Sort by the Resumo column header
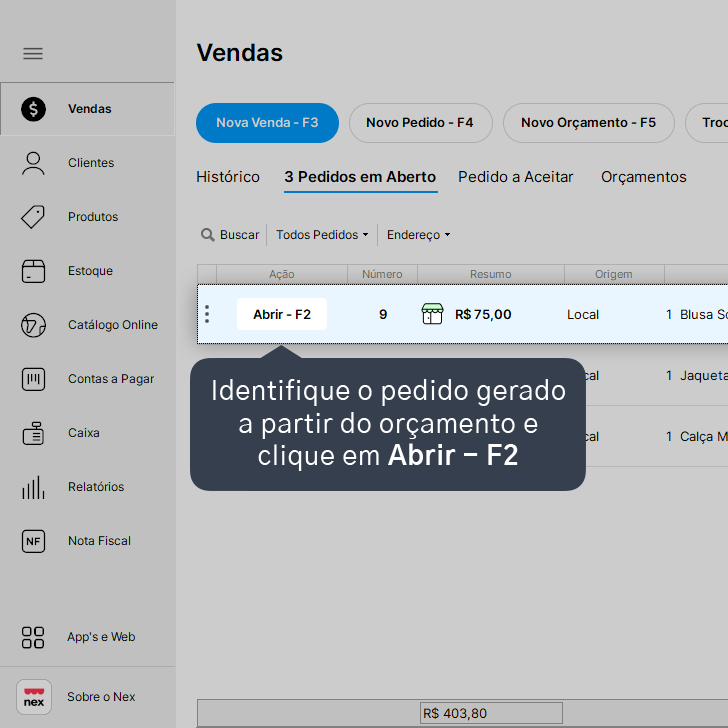Image resolution: width=728 pixels, height=728 pixels. [x=491, y=274]
